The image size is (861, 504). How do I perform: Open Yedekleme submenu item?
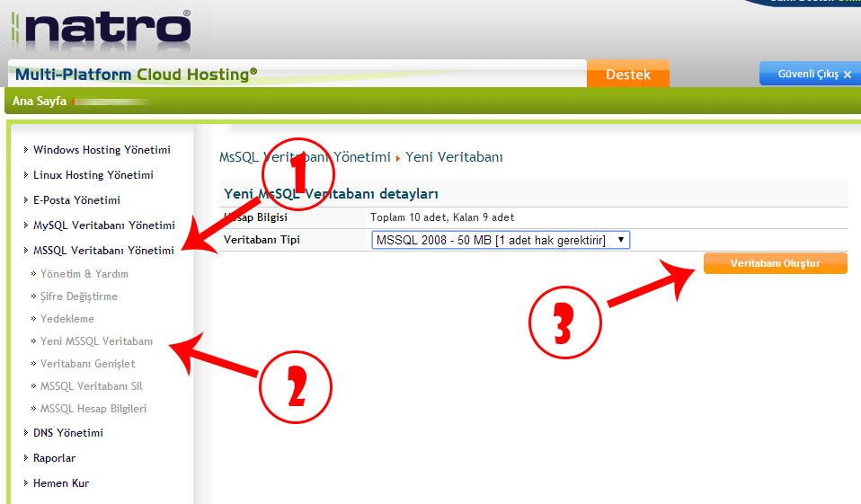click(x=67, y=318)
